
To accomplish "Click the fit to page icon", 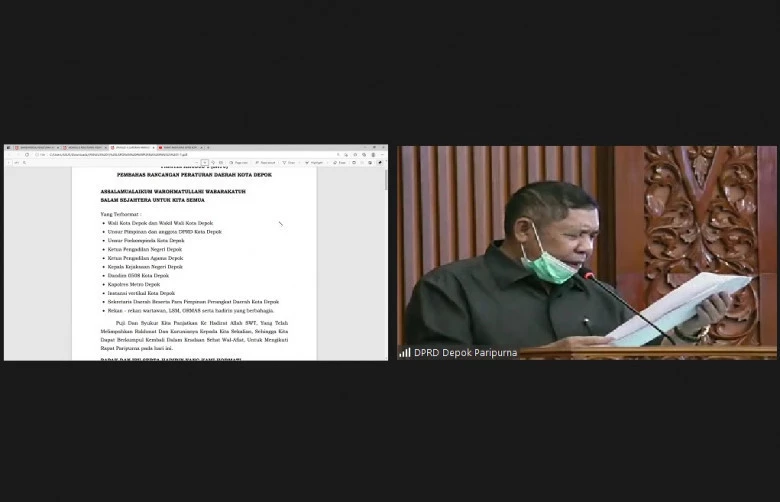I will point(221,163).
